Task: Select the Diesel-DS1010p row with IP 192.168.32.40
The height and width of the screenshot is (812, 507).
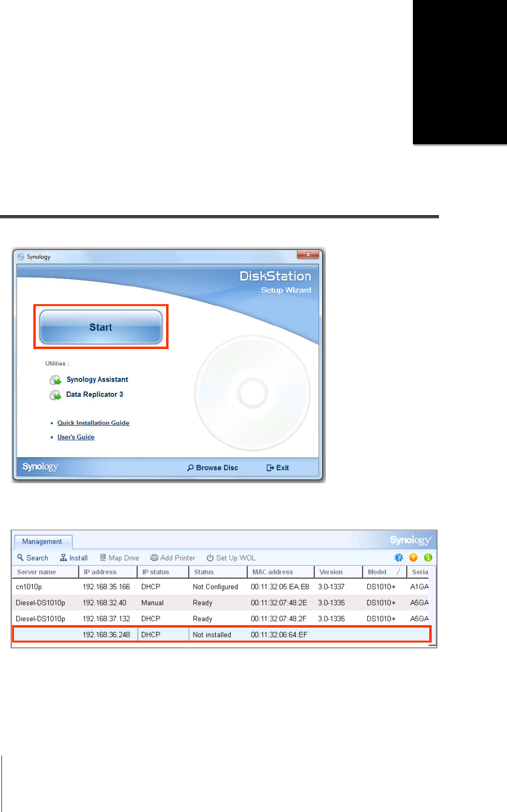Action: [x=220, y=602]
